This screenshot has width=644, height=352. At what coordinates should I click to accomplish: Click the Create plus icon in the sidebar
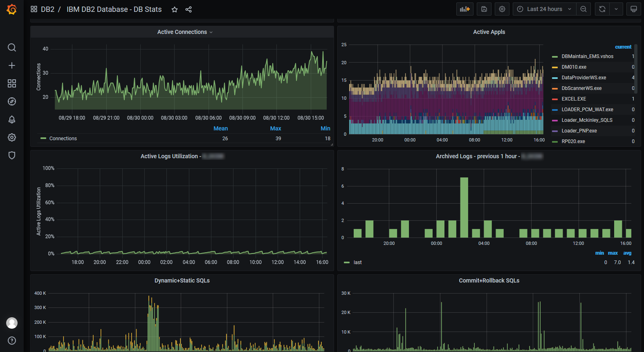(12, 65)
